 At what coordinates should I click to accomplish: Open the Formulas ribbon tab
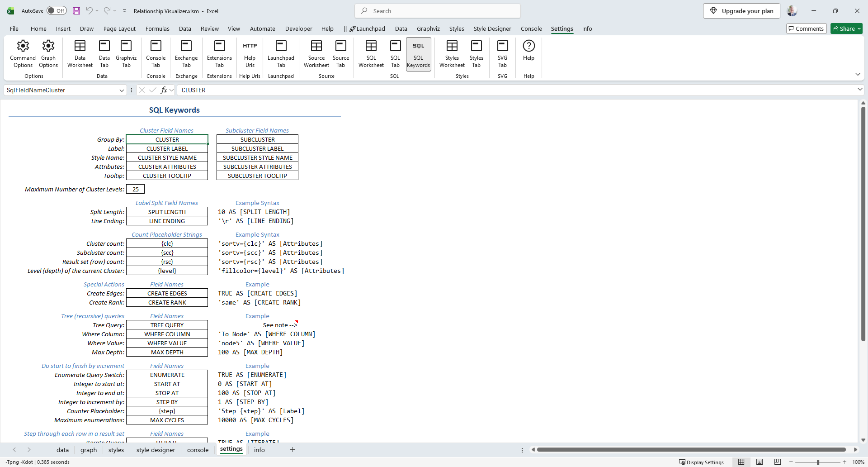pyautogui.click(x=157, y=29)
